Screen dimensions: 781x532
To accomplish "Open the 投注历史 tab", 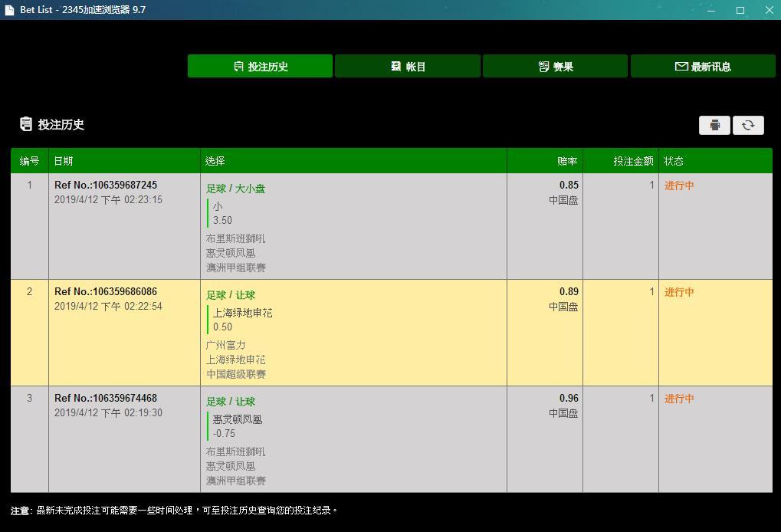I will point(260,67).
